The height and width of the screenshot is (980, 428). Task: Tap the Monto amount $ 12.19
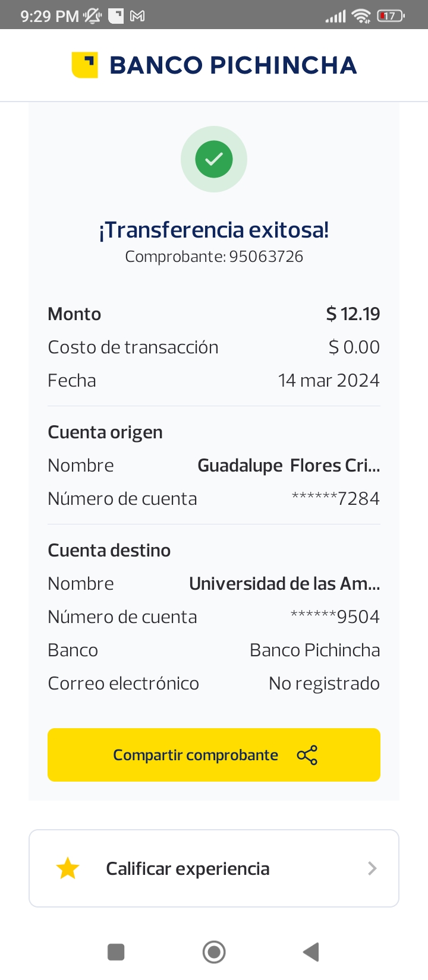[353, 314]
